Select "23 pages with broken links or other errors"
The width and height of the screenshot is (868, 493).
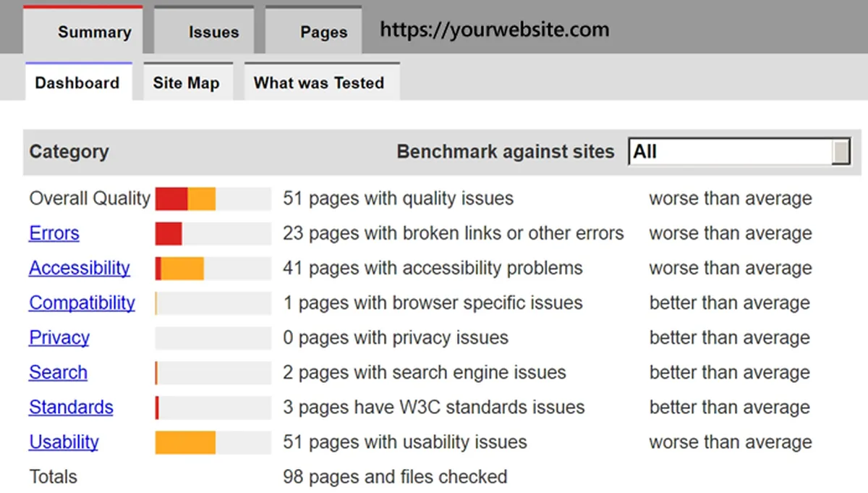click(454, 233)
